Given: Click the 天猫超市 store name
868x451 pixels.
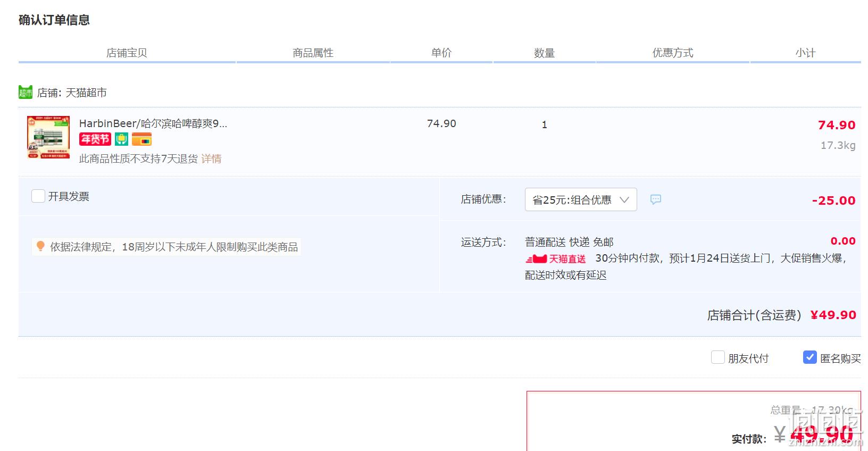Looking at the screenshot, I should tap(86, 93).
